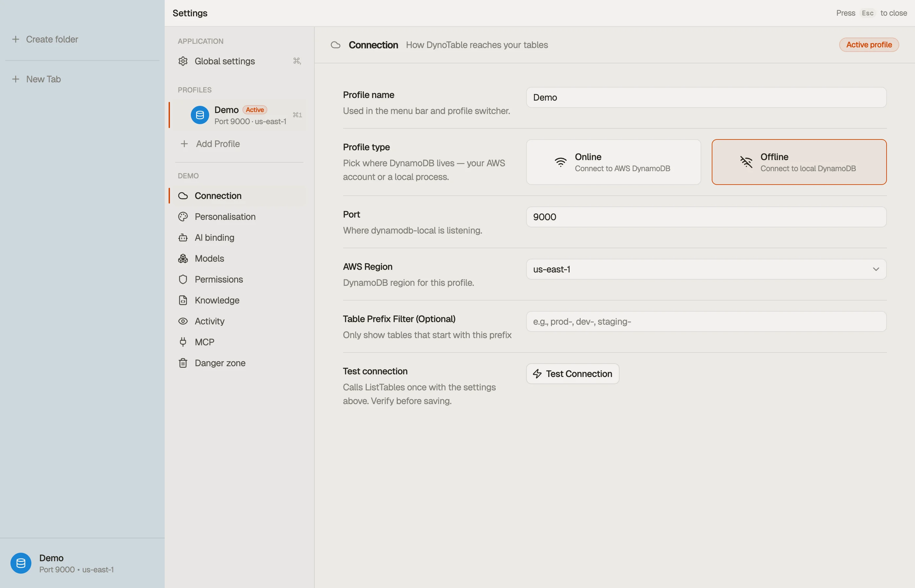Click Create folder
915x588 pixels.
tap(52, 39)
